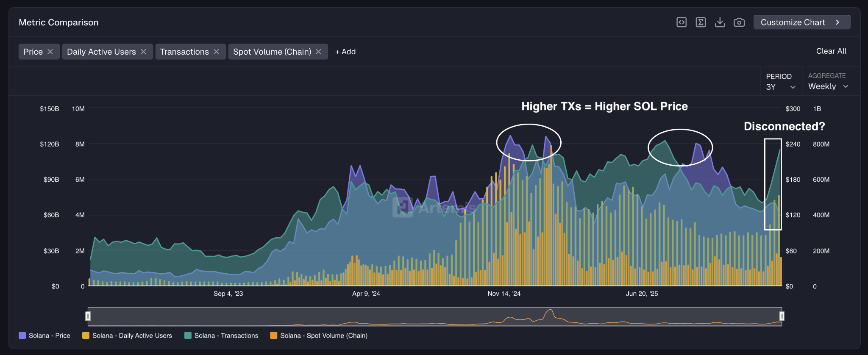Remove the Daily Active Users metric
The height and width of the screenshot is (355, 868).
[x=144, y=52]
